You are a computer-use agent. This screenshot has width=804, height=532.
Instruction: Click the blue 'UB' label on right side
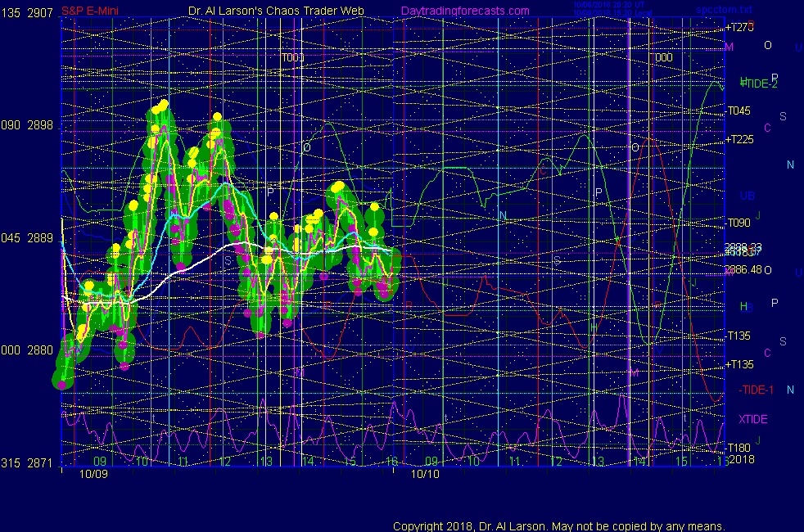coord(748,196)
